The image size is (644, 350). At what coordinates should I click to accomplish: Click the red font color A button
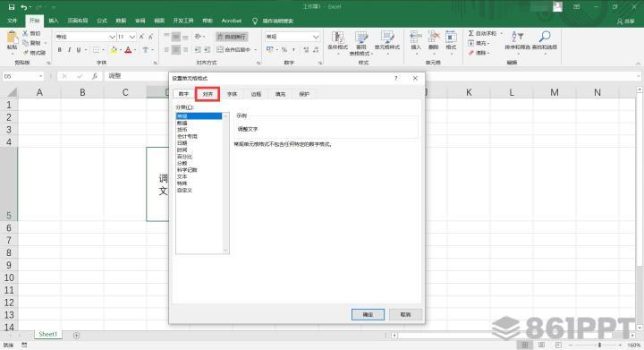point(128,50)
